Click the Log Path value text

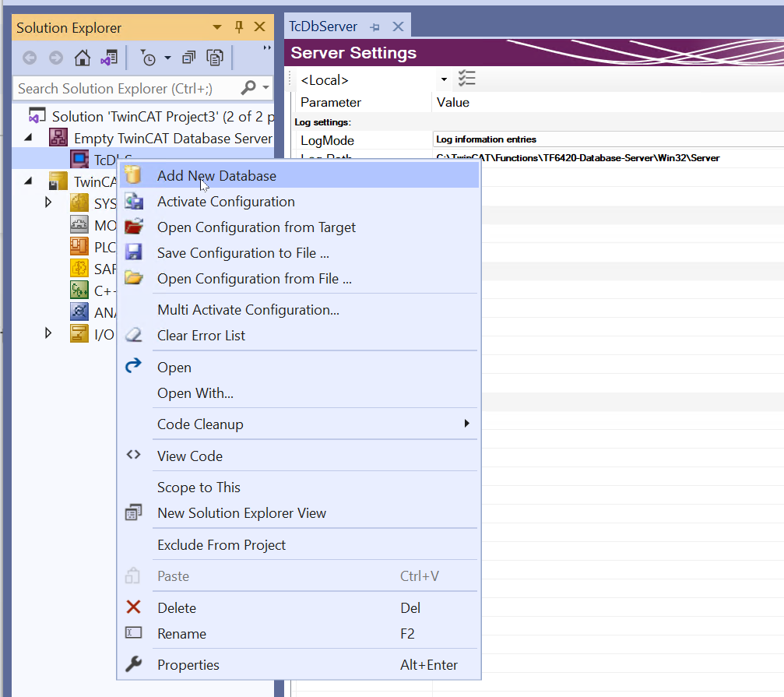(578, 158)
